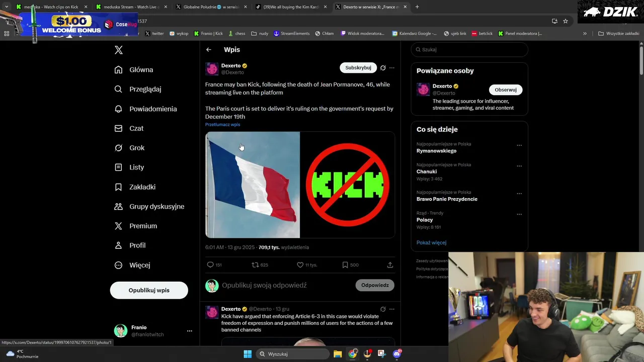Open twitter bookmark in bookmarks bar

click(x=154, y=34)
